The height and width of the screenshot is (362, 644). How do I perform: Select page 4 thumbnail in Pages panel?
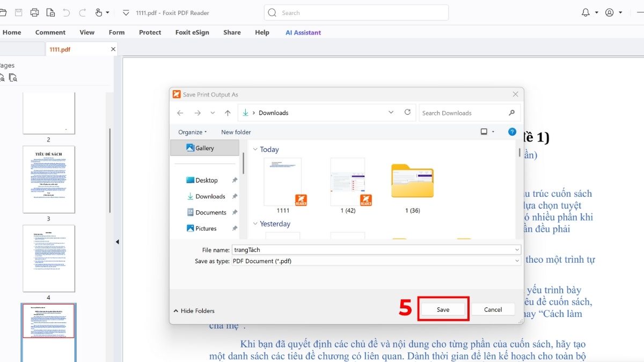tap(49, 258)
